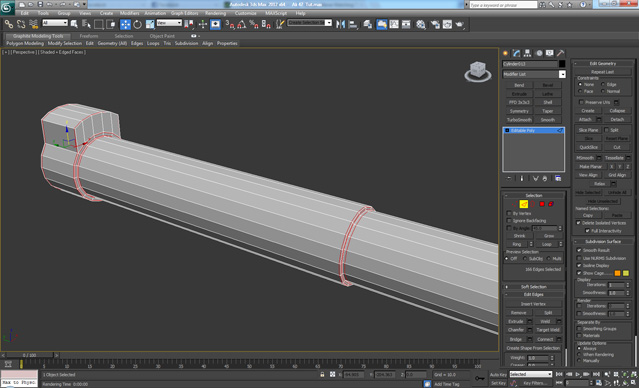Toggle the Full Interactivity checkbox
Screen dimensions: 639x388
point(587,231)
